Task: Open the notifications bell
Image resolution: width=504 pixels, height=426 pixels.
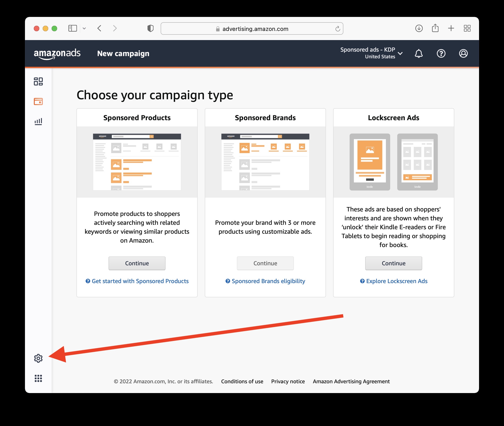Action: [x=419, y=53]
